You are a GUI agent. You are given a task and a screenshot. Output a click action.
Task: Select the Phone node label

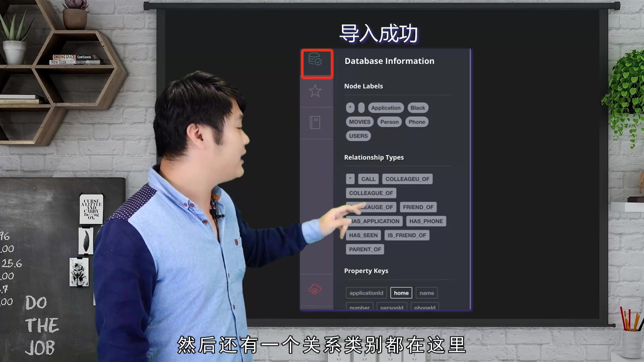(x=417, y=122)
